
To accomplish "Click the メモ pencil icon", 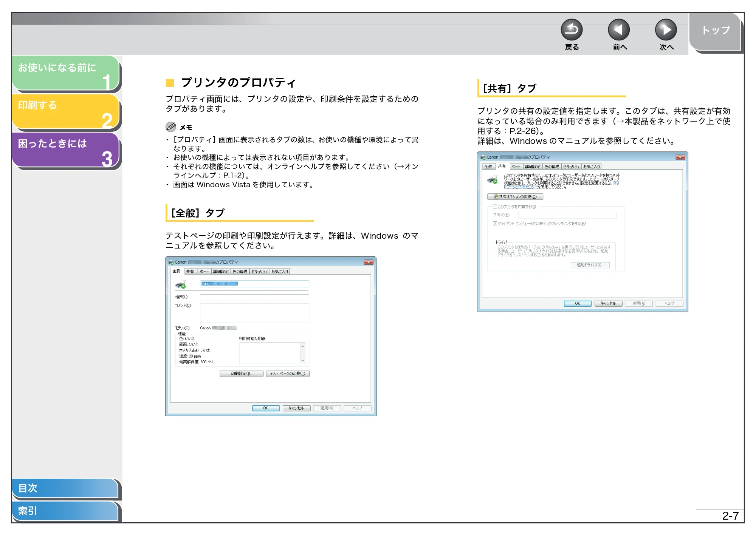I will point(170,127).
